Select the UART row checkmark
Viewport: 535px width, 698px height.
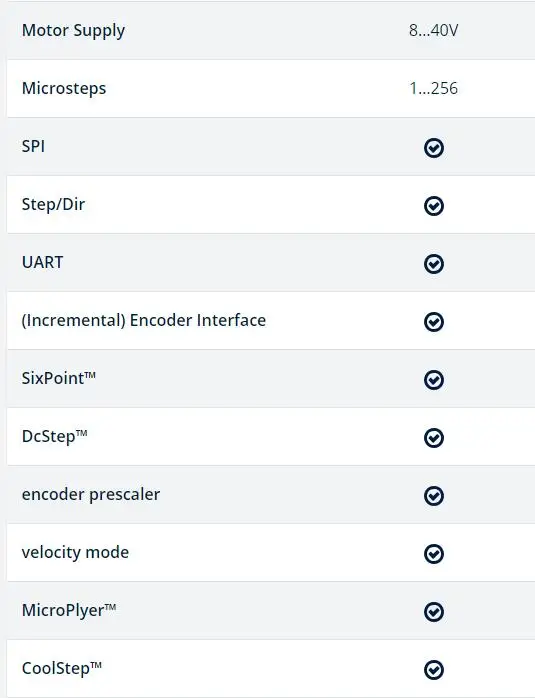tap(434, 264)
